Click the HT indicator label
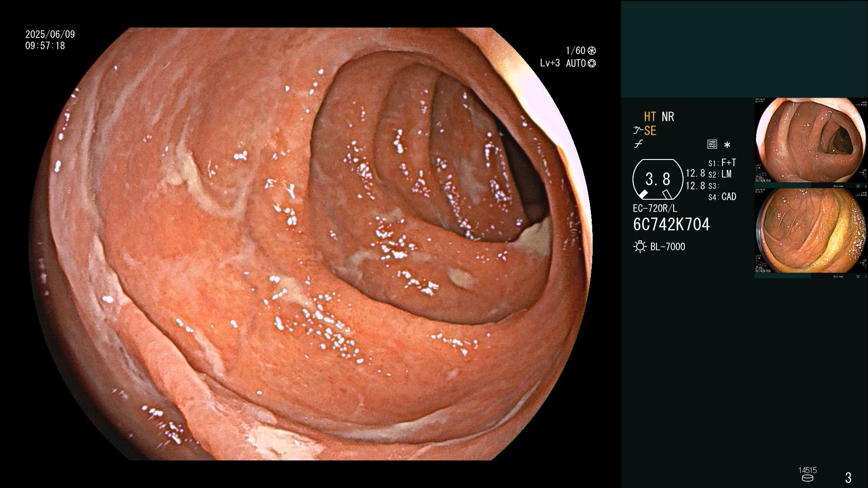Image resolution: width=868 pixels, height=488 pixels. coord(650,117)
